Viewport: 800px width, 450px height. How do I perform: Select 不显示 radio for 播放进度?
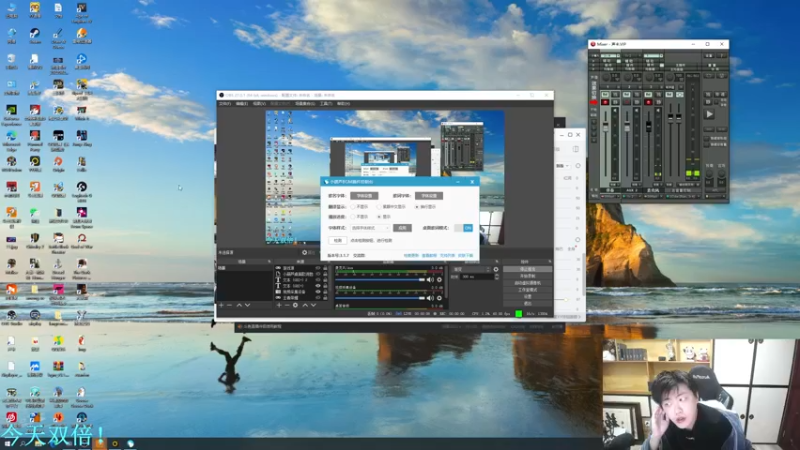(353, 217)
